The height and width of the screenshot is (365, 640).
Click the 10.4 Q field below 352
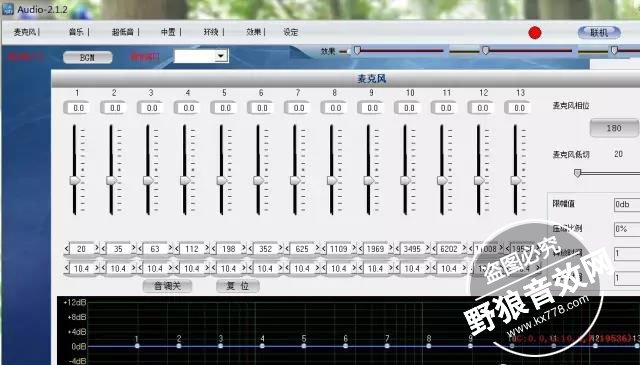coord(265,268)
